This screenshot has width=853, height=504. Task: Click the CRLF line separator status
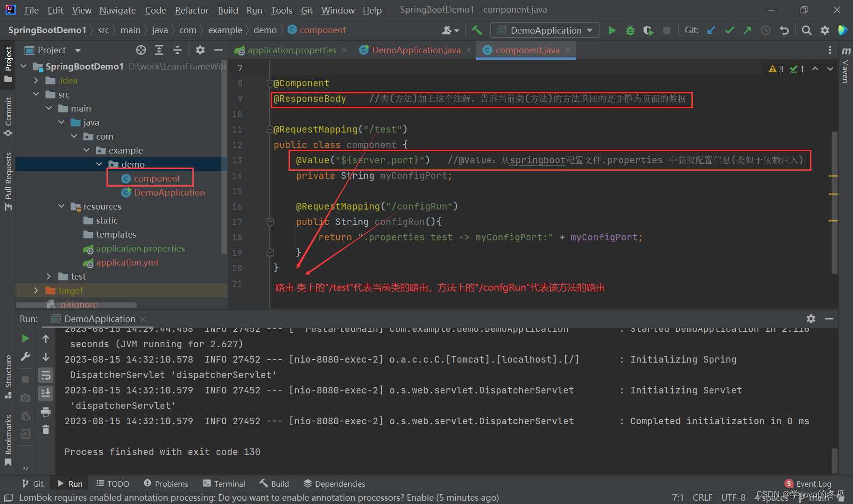coord(702,497)
